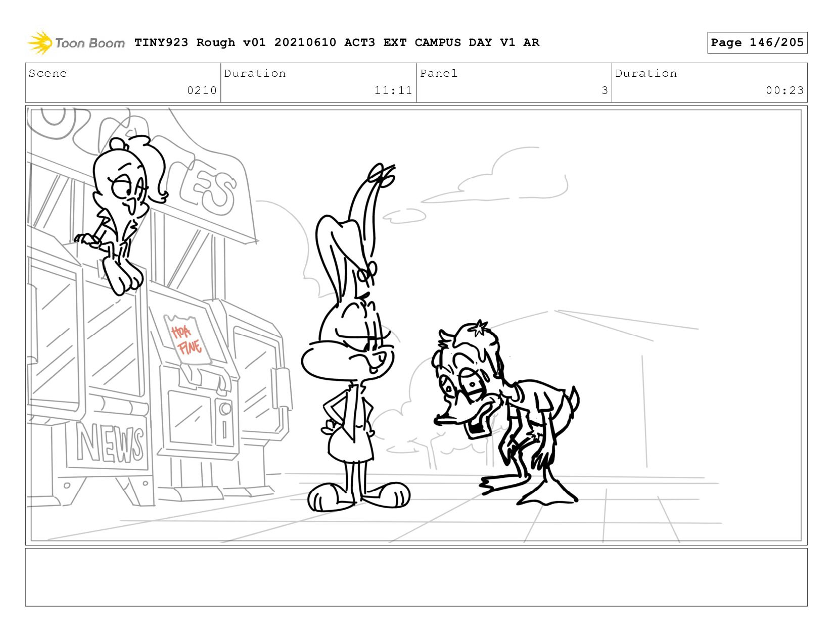Click the red 'HOA FINE' notice in the drawing

[x=187, y=340]
